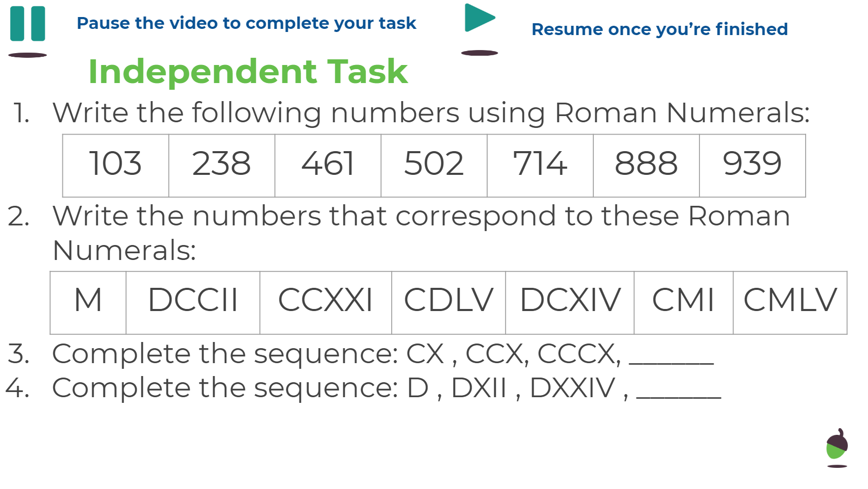
Task: Click the Roman numeral M cell
Action: pos(88,303)
